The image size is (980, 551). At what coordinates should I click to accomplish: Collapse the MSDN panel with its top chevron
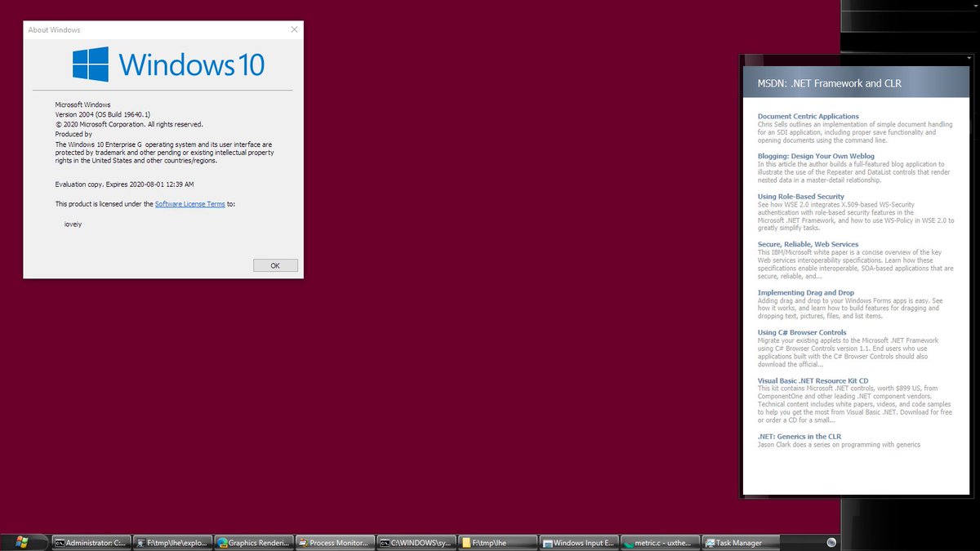971,59
